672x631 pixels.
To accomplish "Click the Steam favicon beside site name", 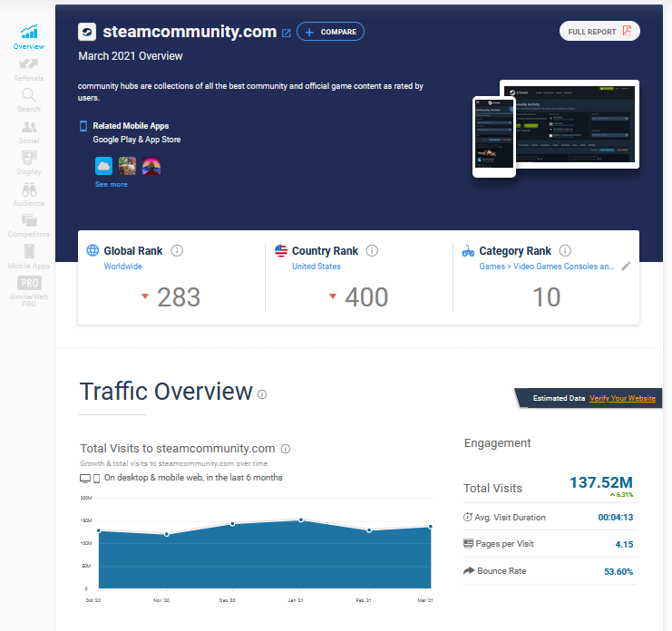I will (87, 32).
